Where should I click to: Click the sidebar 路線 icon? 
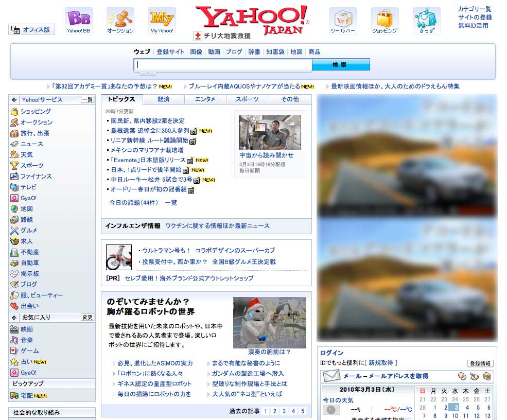(x=14, y=220)
